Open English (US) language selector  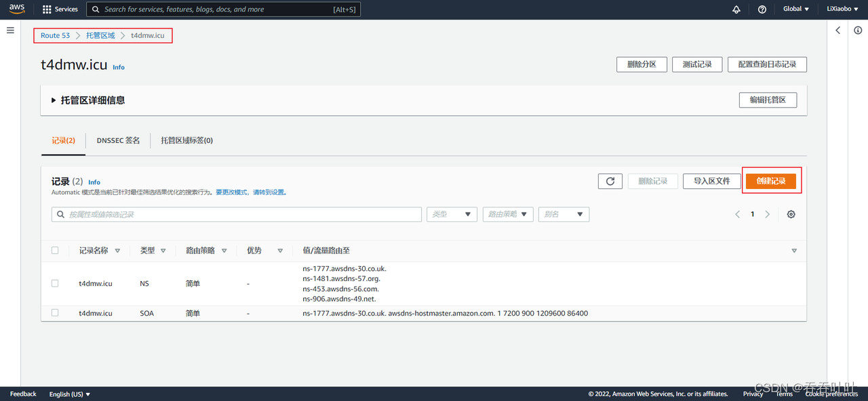[x=70, y=394]
